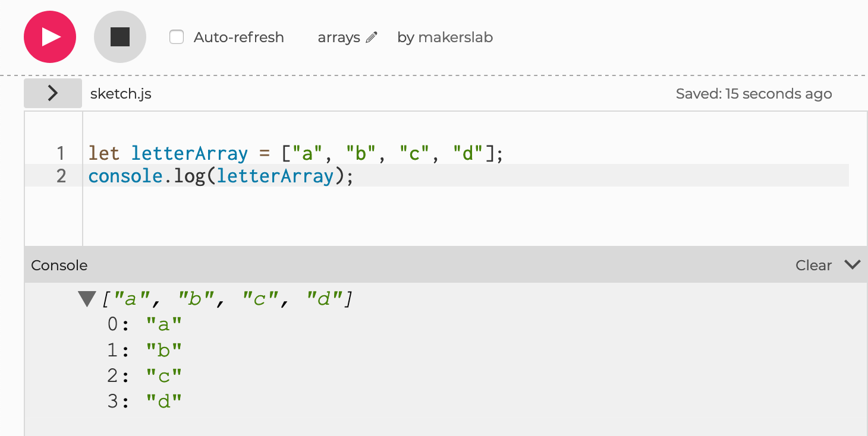Expand the file sidebar arrow
Image resolution: width=868 pixels, height=436 pixels.
click(53, 93)
